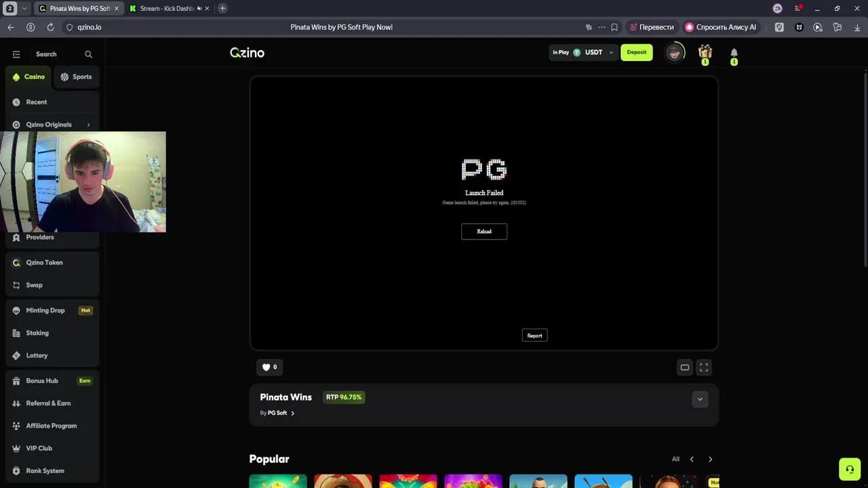This screenshot has width=868, height=488.
Task: Open Affiliate Program page
Action: click(52, 426)
